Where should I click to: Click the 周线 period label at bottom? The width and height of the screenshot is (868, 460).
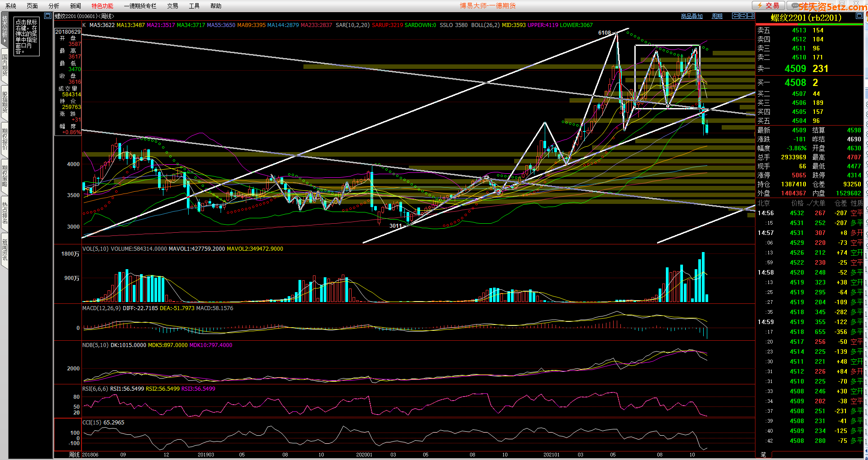(74, 455)
